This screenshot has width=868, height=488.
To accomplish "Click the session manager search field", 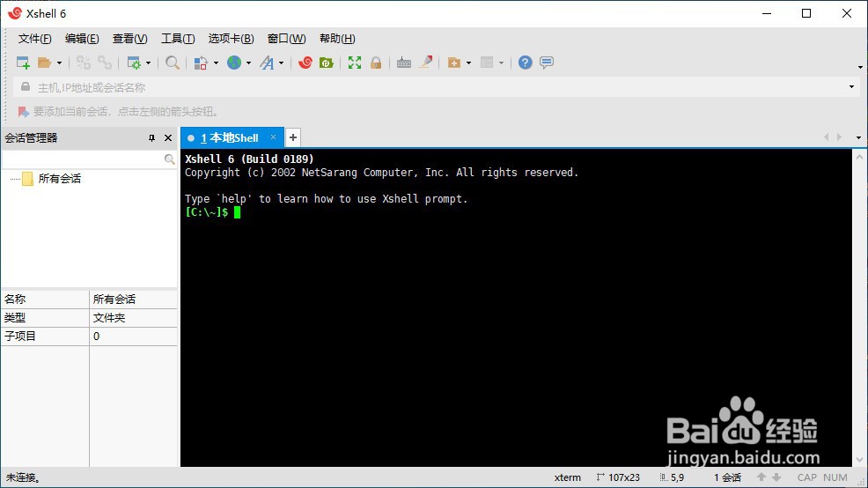I will [x=83, y=159].
